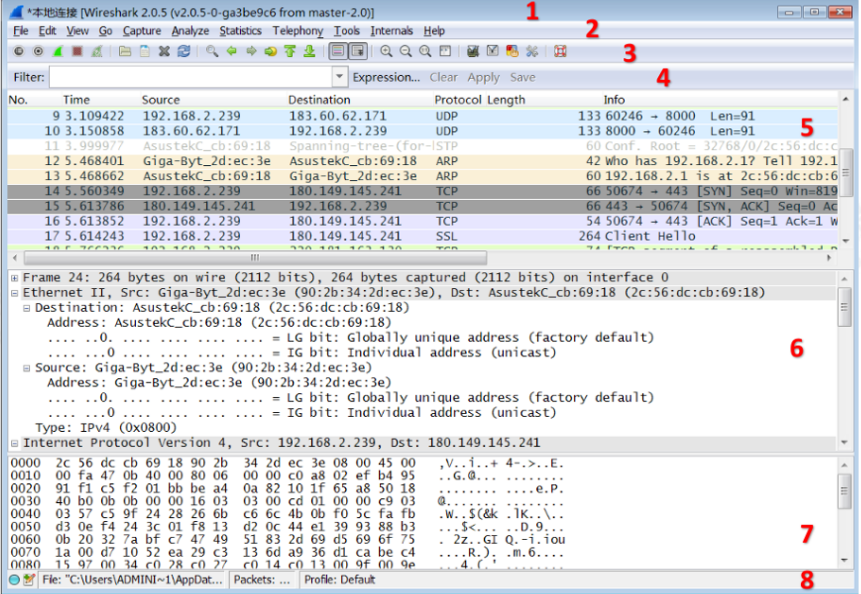Save the capture file icon

144,51
